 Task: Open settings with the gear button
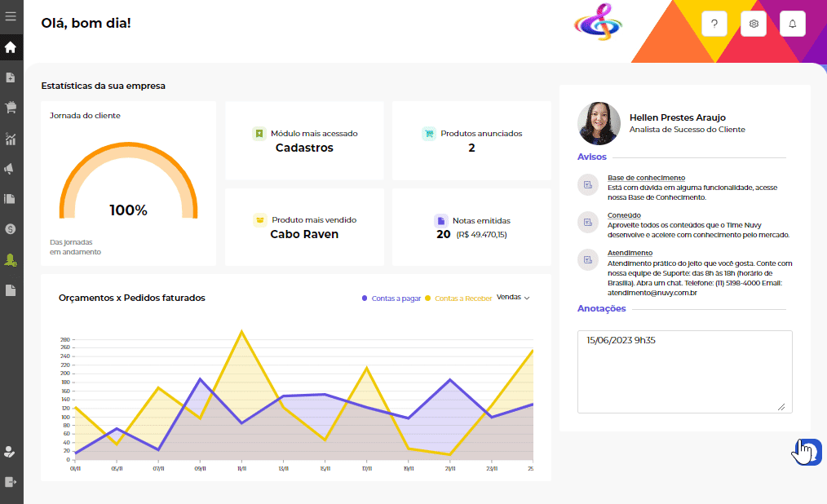[754, 24]
